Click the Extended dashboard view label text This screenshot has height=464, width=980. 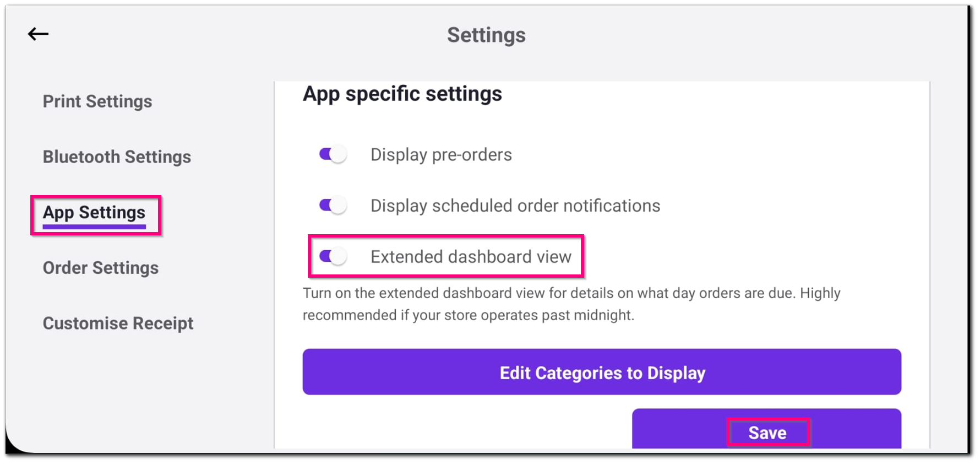471,256
